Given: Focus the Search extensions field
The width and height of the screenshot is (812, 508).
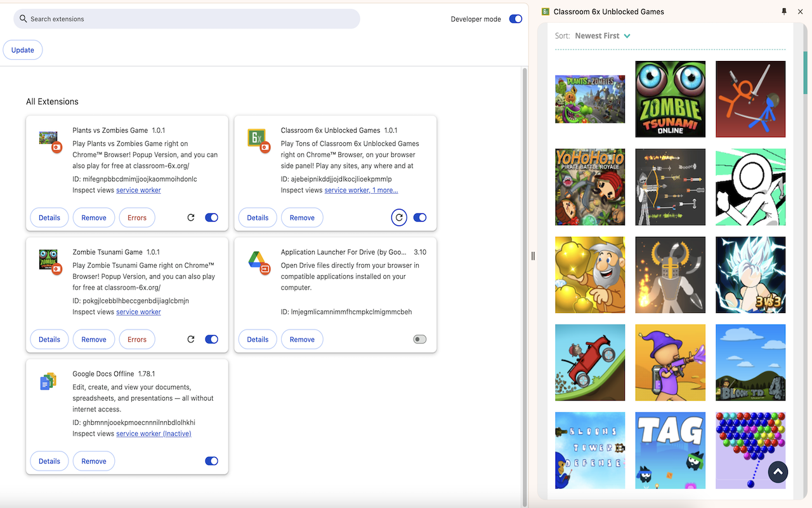Looking at the screenshot, I should point(187,19).
